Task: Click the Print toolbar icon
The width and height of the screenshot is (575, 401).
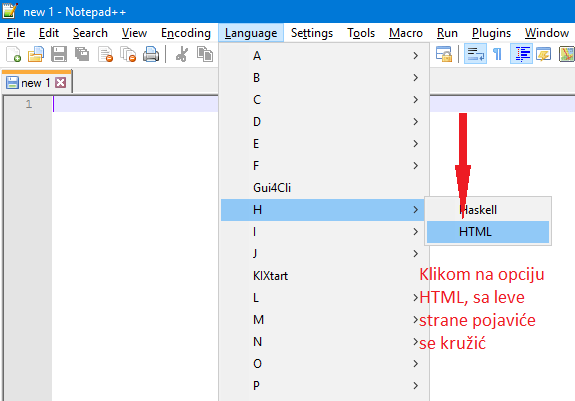Action: [x=151, y=54]
